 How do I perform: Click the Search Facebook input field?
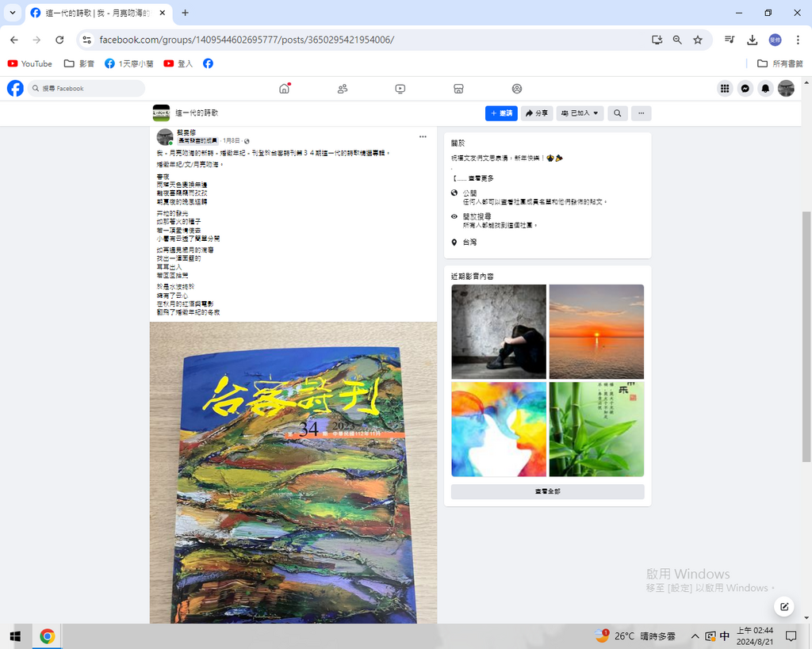tap(87, 89)
